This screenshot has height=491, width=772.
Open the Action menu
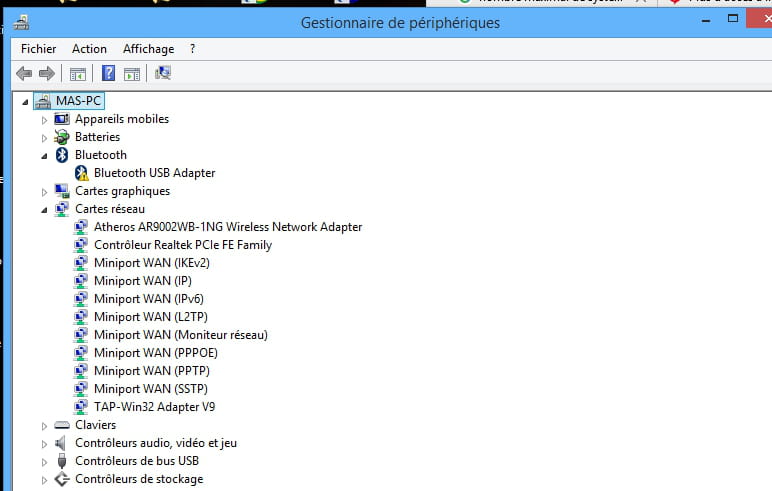(89, 49)
